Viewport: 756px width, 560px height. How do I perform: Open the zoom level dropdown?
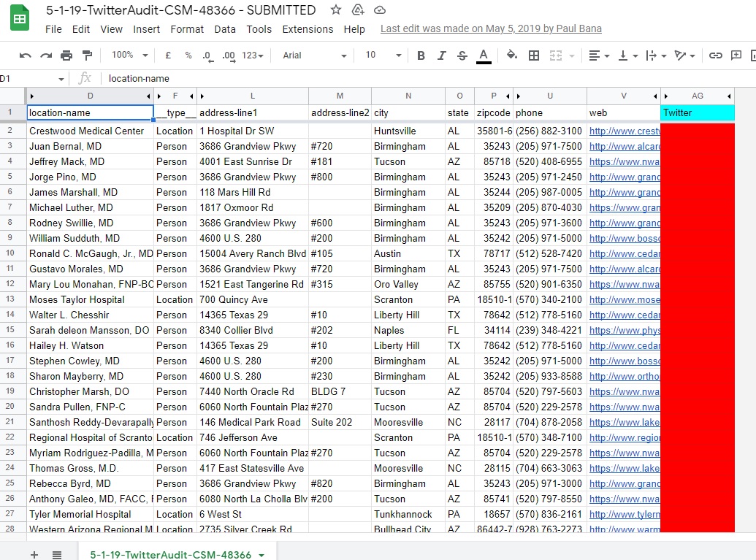coord(129,55)
